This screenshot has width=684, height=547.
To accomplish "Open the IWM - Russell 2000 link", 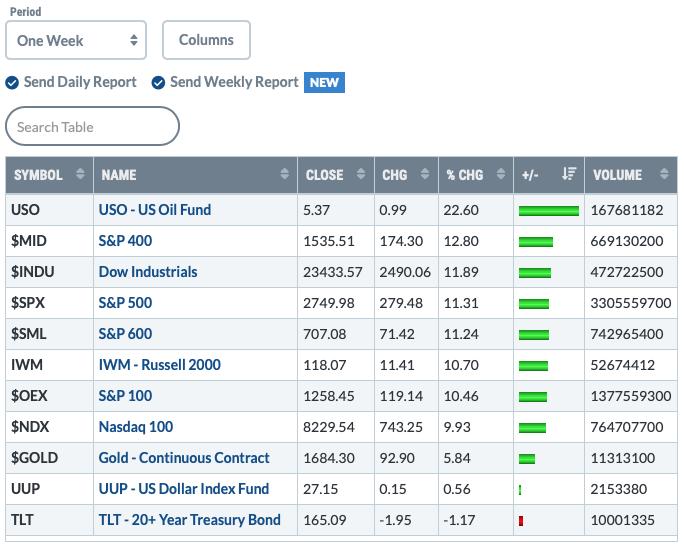I will point(160,365).
